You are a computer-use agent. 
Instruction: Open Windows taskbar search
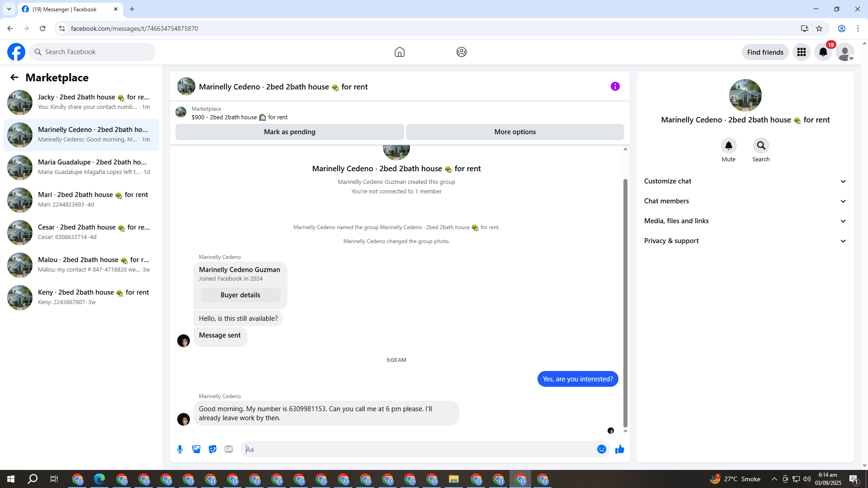point(33,479)
